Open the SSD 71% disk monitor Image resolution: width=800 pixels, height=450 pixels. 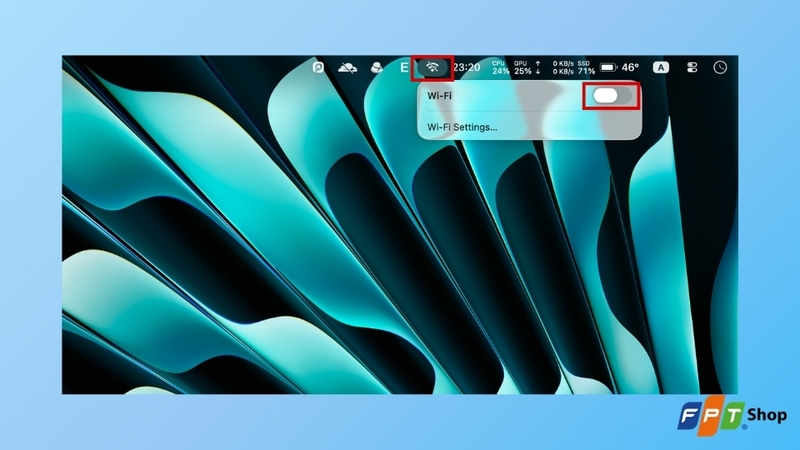coord(586,67)
